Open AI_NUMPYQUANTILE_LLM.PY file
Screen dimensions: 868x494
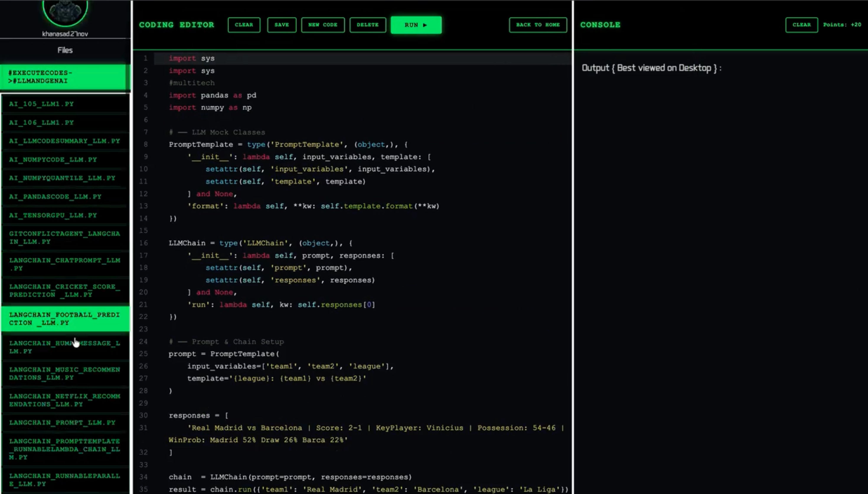click(65, 178)
